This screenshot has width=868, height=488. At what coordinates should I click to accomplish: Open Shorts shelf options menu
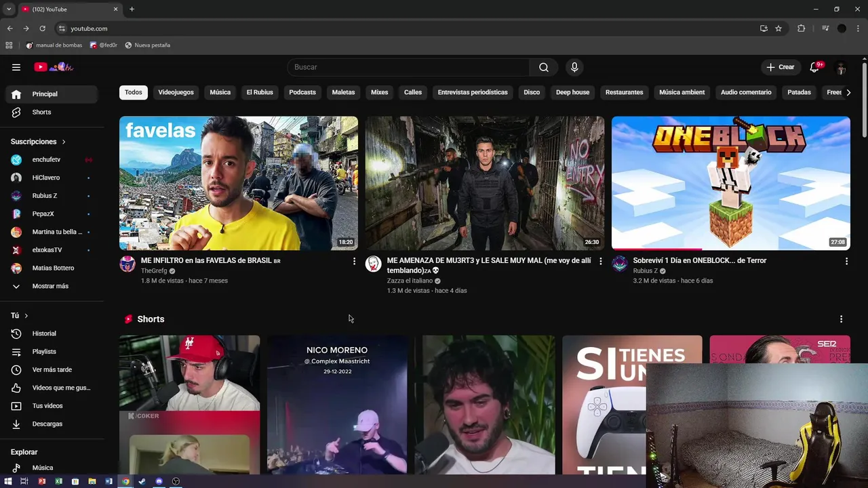click(x=841, y=319)
